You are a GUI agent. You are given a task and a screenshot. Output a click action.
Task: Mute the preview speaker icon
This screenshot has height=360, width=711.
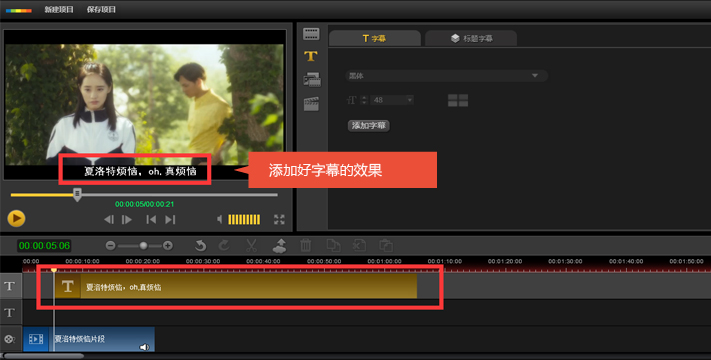(220, 219)
